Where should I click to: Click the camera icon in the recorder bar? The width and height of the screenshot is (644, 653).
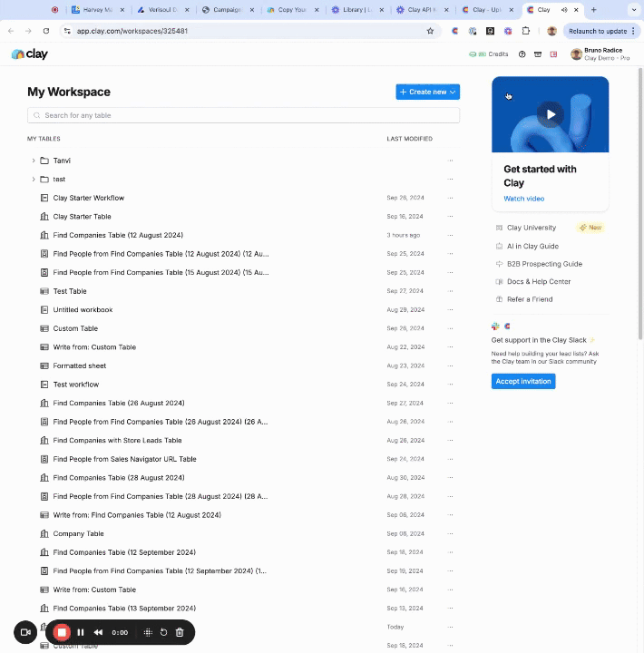click(25, 632)
